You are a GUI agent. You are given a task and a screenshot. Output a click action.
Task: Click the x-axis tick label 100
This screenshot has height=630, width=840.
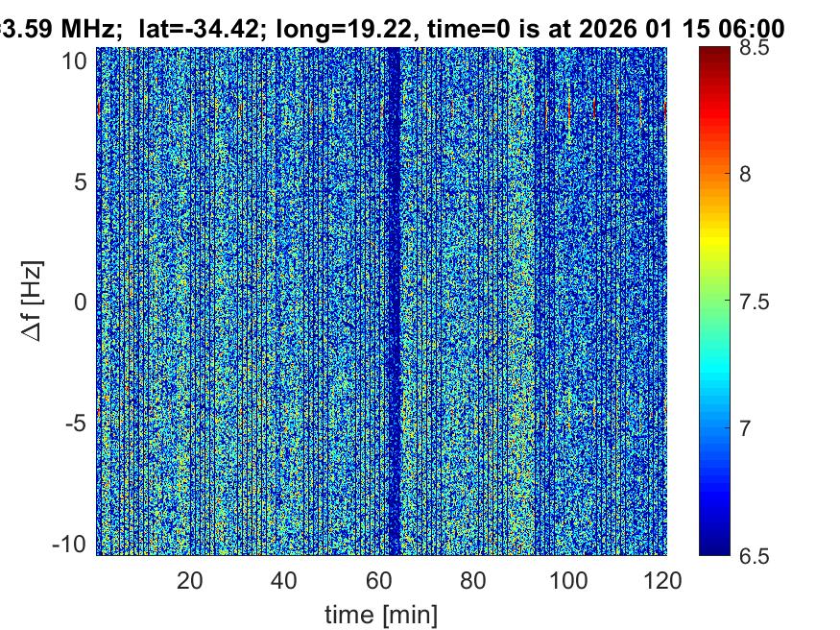click(x=568, y=580)
